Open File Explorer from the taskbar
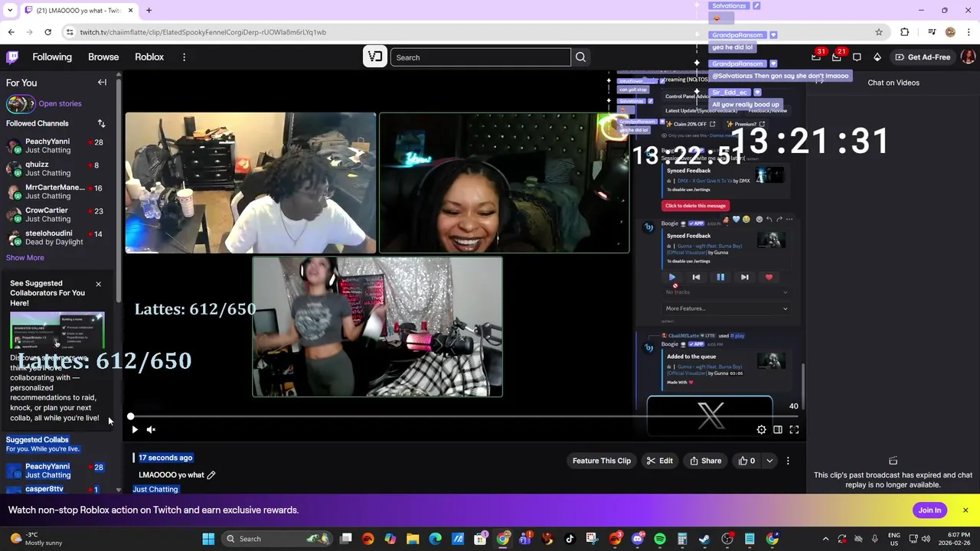The width and height of the screenshot is (980, 551). click(x=413, y=539)
